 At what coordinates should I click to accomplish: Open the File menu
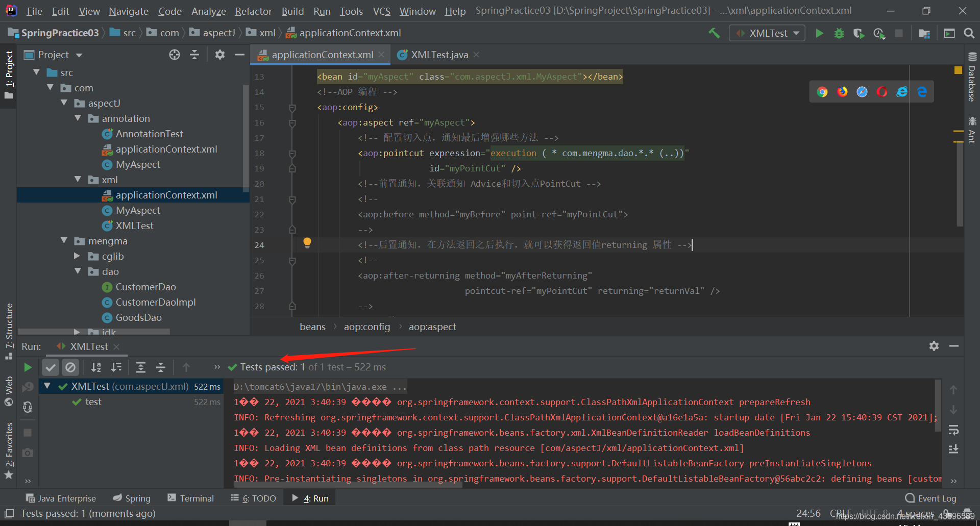click(x=34, y=11)
